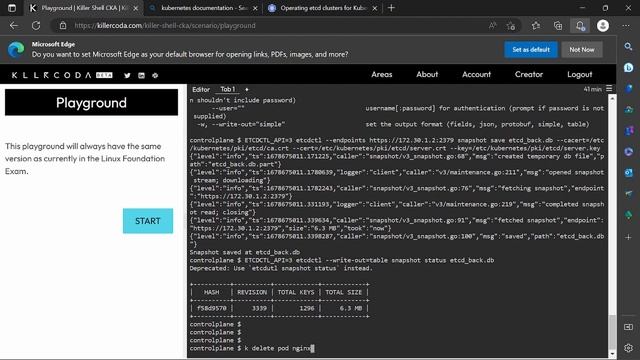640x360 pixels.
Task: Open Outlook icon in Edge sidebar
Action: (x=629, y=173)
